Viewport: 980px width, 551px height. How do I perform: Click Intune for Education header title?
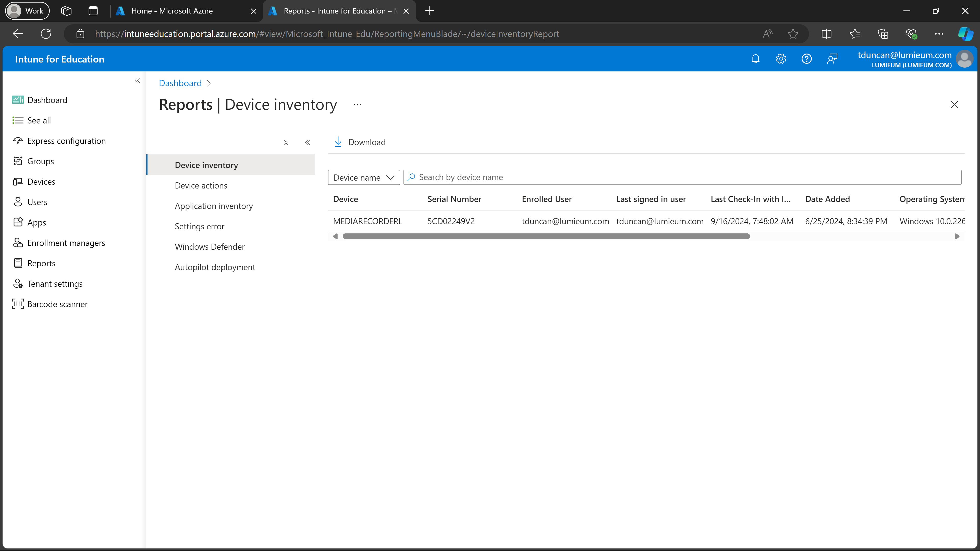click(60, 59)
